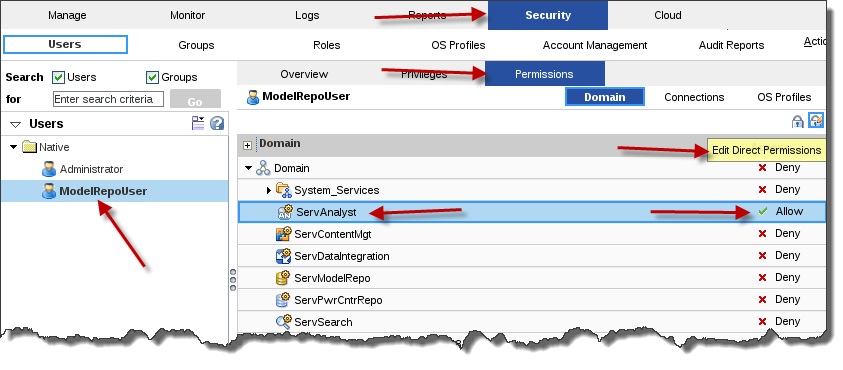This screenshot has width=843, height=370.
Task: Click the green Allow checkmark for ServAnalyst
Action: (x=762, y=212)
